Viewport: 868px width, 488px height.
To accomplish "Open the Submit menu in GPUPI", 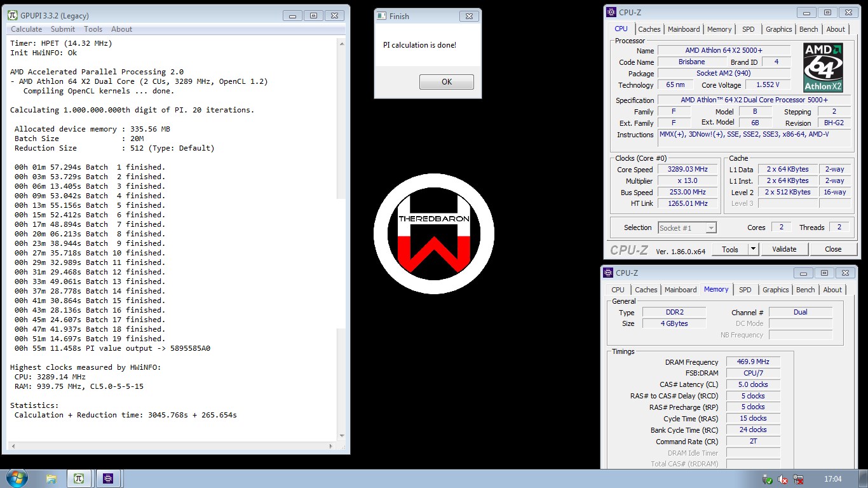I will (x=63, y=29).
